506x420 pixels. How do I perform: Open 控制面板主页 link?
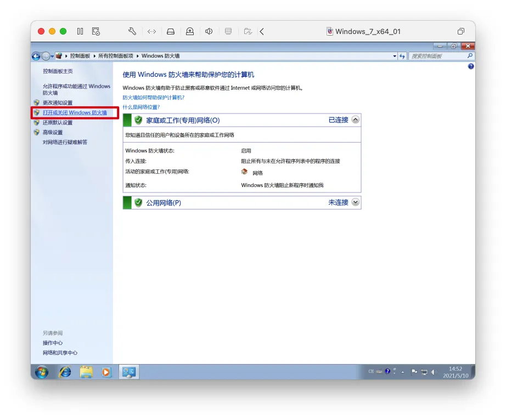(58, 71)
